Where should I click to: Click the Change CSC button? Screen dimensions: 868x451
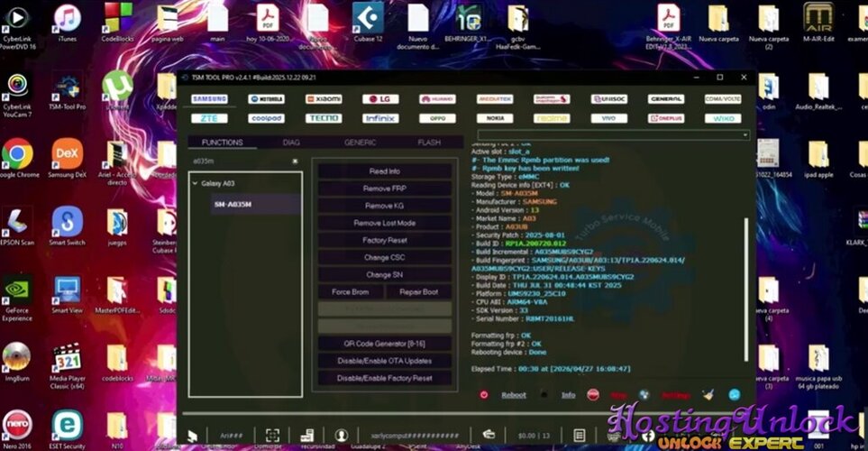point(385,257)
